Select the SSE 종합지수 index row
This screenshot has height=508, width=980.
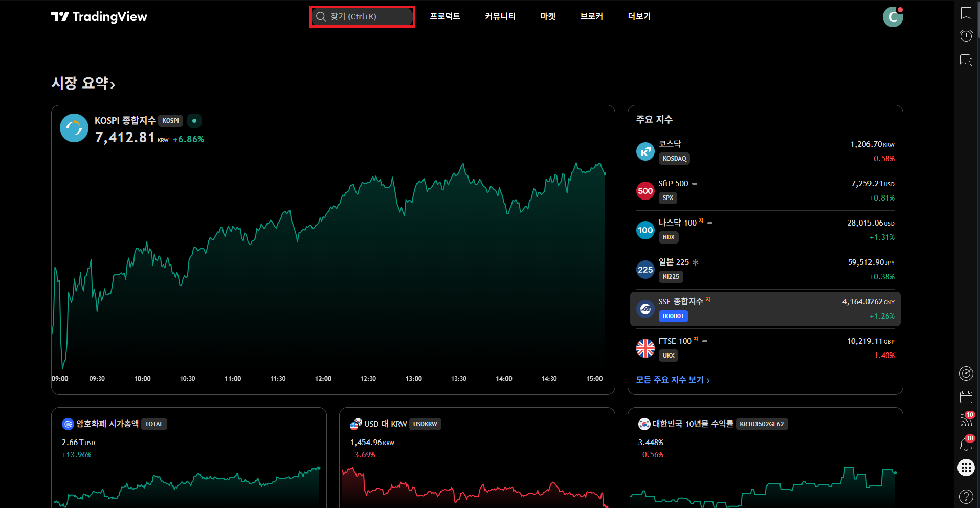click(x=765, y=309)
